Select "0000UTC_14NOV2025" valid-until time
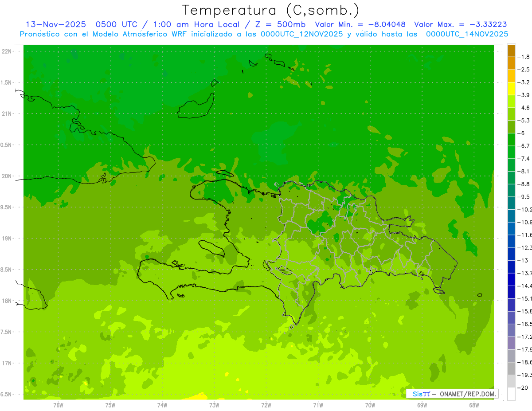532x411 pixels. [467, 34]
